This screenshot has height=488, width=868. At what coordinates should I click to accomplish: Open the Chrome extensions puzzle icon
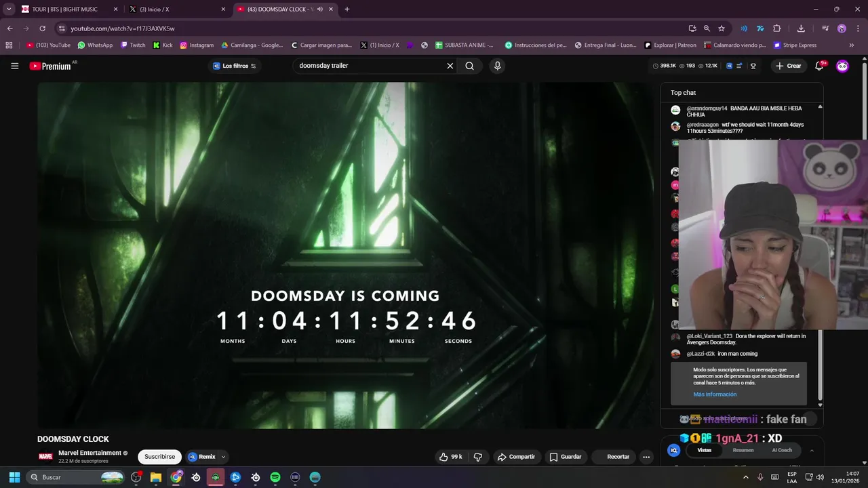click(x=777, y=28)
